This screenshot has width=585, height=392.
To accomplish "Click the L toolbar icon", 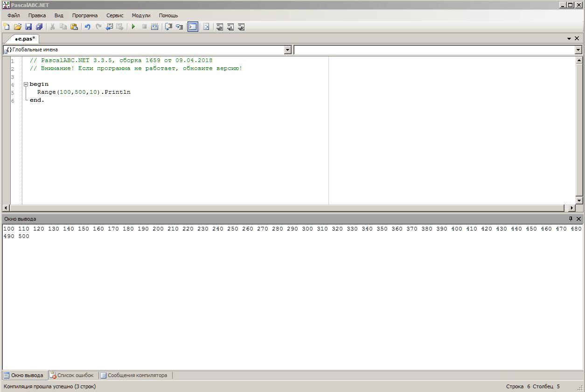I will pyautogui.click(x=230, y=27).
